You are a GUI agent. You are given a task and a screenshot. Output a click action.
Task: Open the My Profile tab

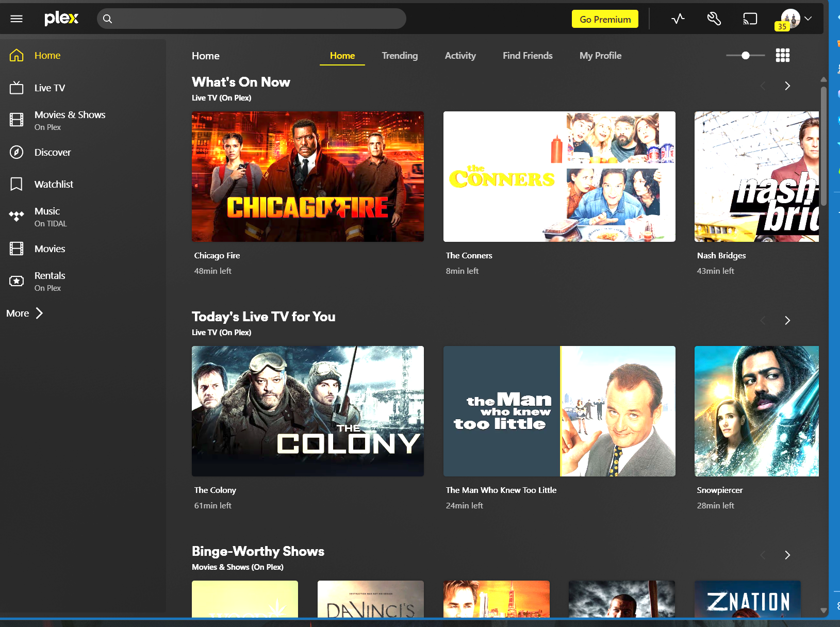[x=600, y=56]
